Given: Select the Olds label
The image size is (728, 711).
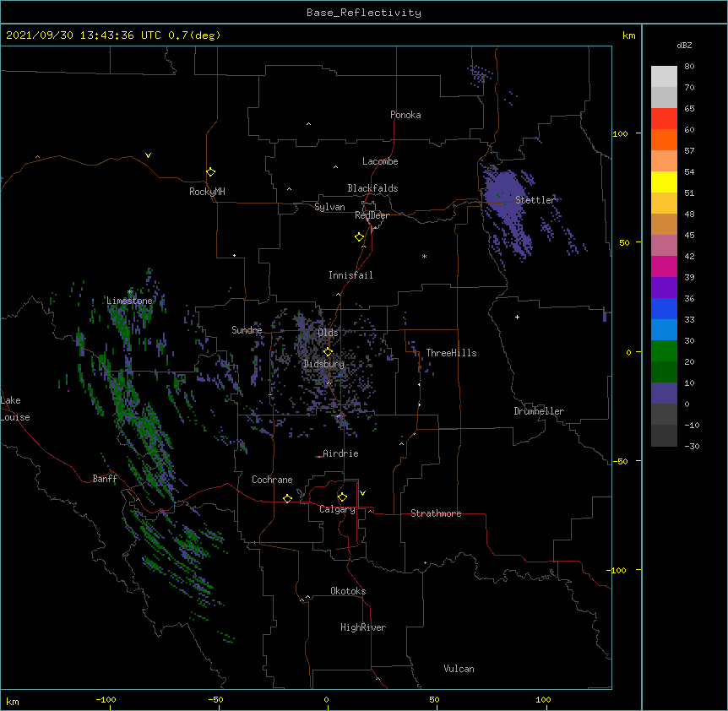Looking at the screenshot, I should point(328,333).
